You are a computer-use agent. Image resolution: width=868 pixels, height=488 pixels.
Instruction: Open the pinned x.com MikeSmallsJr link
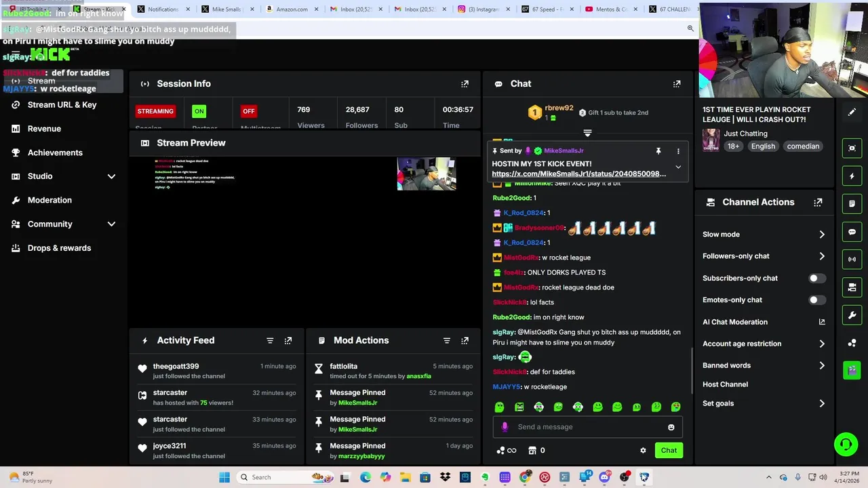click(x=579, y=174)
